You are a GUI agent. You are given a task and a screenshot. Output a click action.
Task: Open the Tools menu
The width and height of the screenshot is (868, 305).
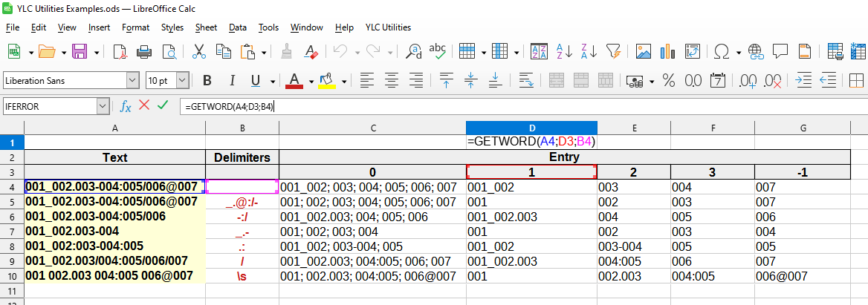(268, 27)
